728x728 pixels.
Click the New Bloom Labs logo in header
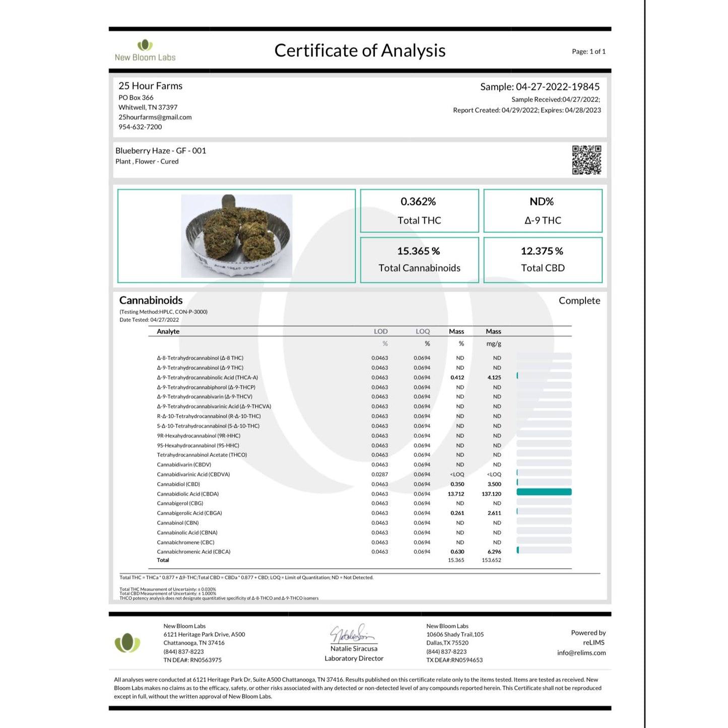[145, 51]
